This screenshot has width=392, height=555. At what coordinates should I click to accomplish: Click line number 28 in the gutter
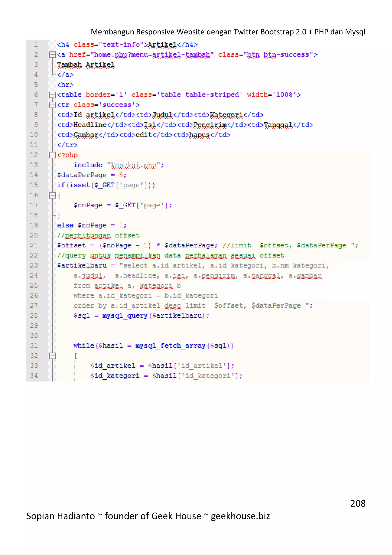[34, 315]
